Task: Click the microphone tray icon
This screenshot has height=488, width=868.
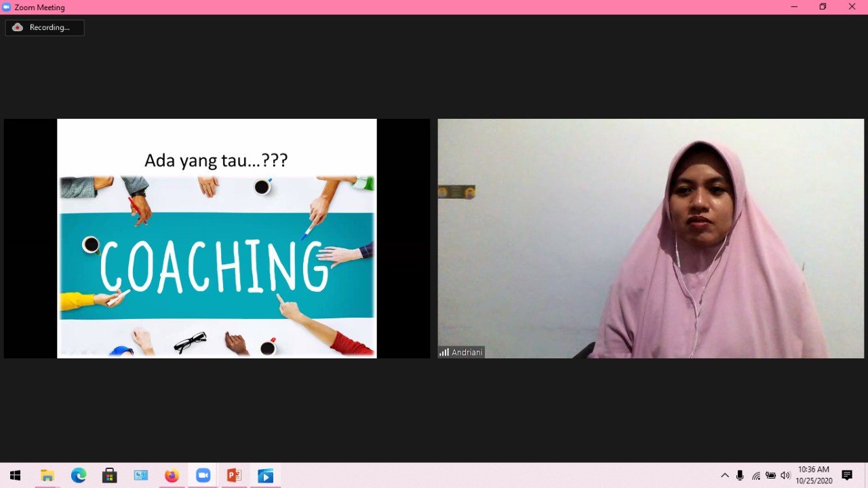Action: point(740,476)
